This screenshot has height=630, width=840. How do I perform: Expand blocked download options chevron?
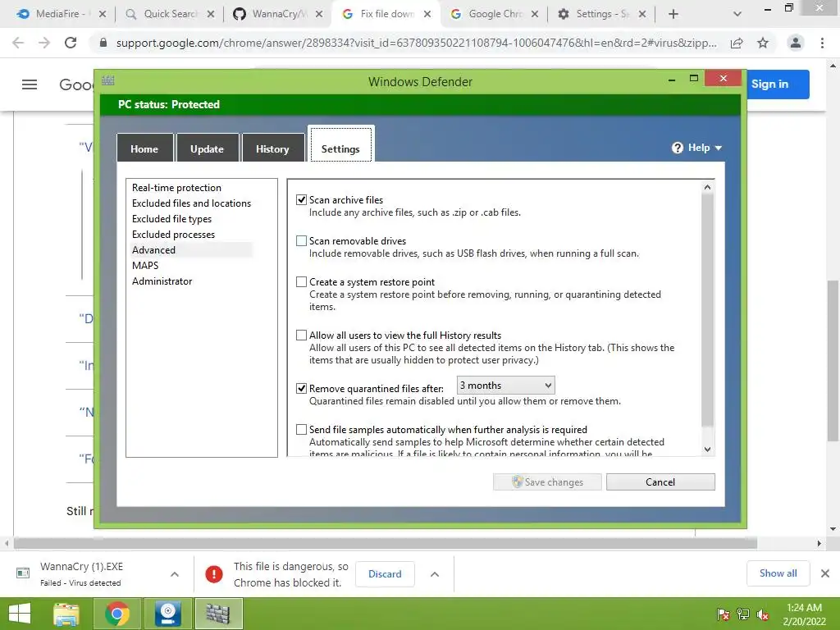pyautogui.click(x=435, y=574)
